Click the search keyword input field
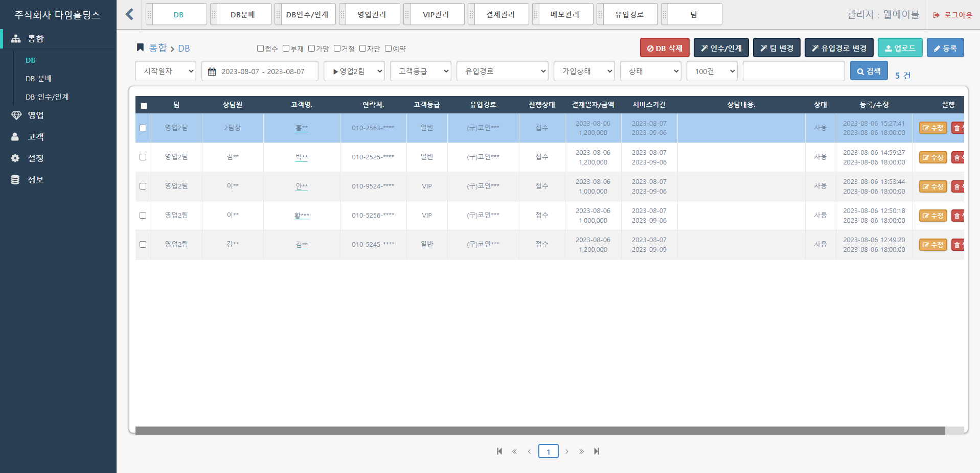Screen dimensions: 980x473 [x=793, y=71]
